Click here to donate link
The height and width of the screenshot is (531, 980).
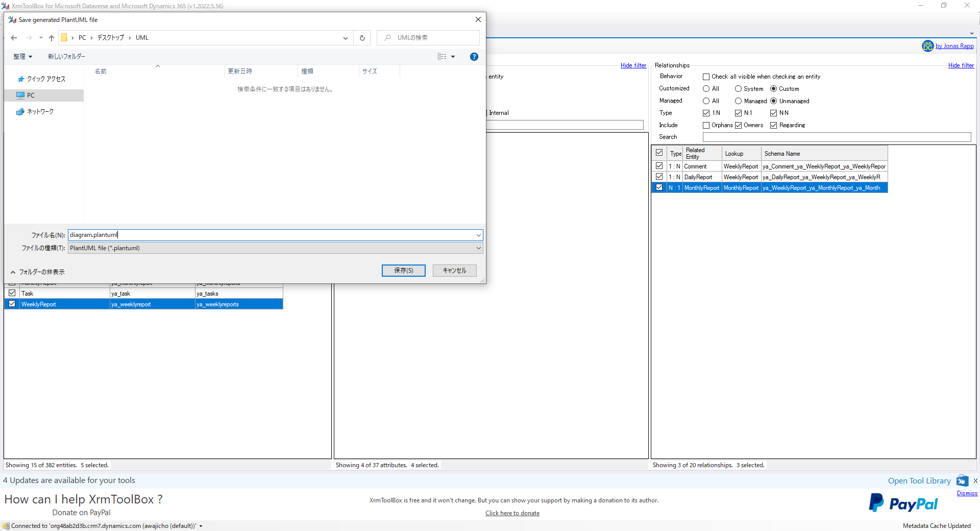(512, 513)
